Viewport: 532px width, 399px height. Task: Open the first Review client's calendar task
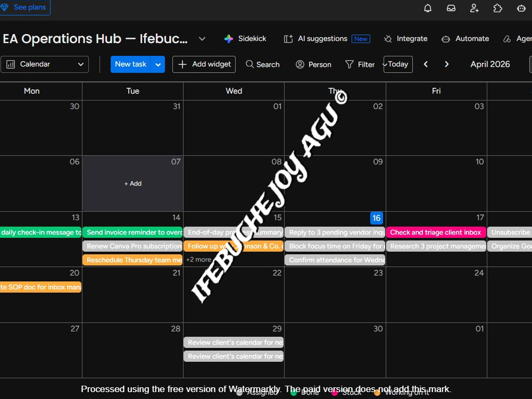click(234, 343)
